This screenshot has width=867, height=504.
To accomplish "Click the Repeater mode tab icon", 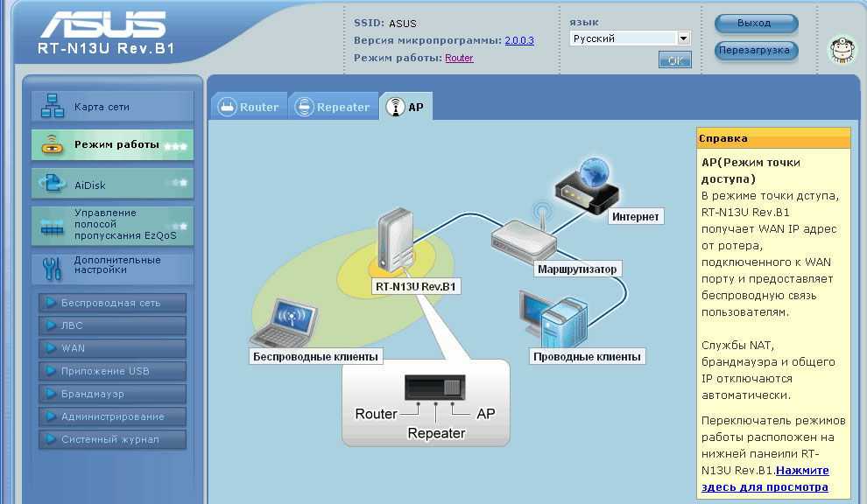I will pyautogui.click(x=304, y=107).
